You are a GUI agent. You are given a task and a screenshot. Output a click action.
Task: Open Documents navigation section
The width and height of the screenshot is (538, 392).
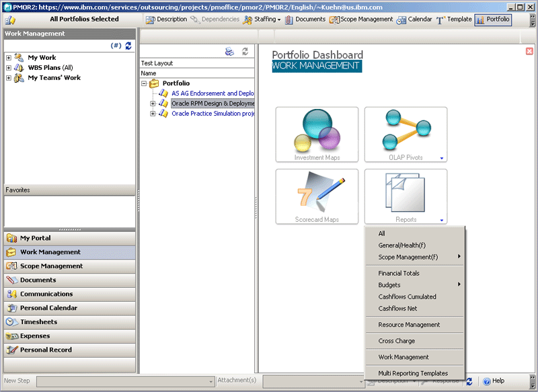pyautogui.click(x=70, y=280)
